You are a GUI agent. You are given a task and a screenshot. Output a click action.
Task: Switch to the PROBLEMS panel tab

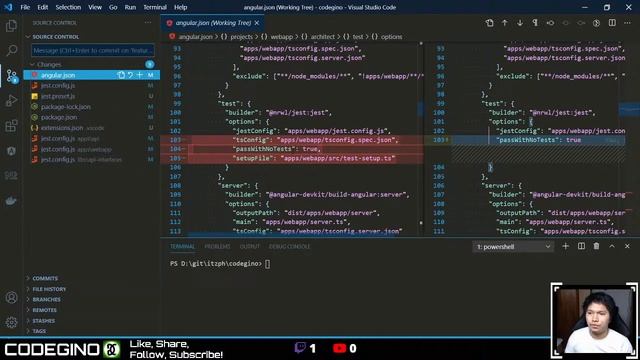tap(217, 247)
